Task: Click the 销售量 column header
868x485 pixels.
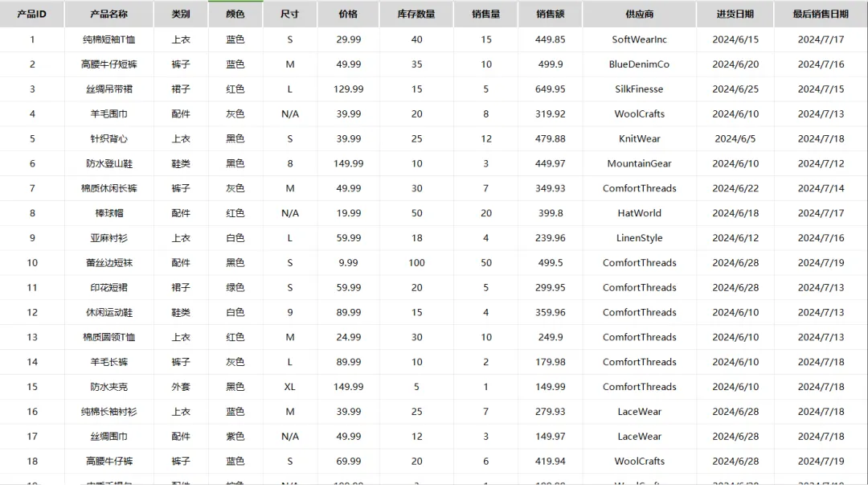Action: [485, 14]
